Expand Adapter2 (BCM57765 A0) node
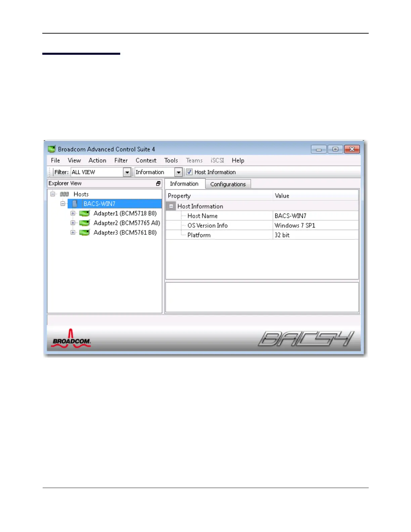The image size is (411, 532). click(x=73, y=223)
